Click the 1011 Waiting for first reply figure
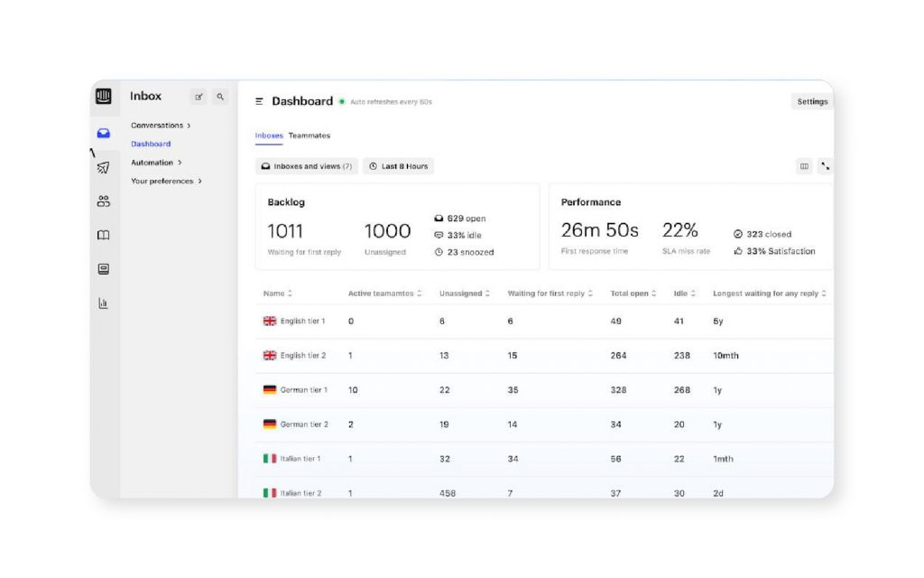The height and width of the screenshot is (578, 924). pos(285,230)
